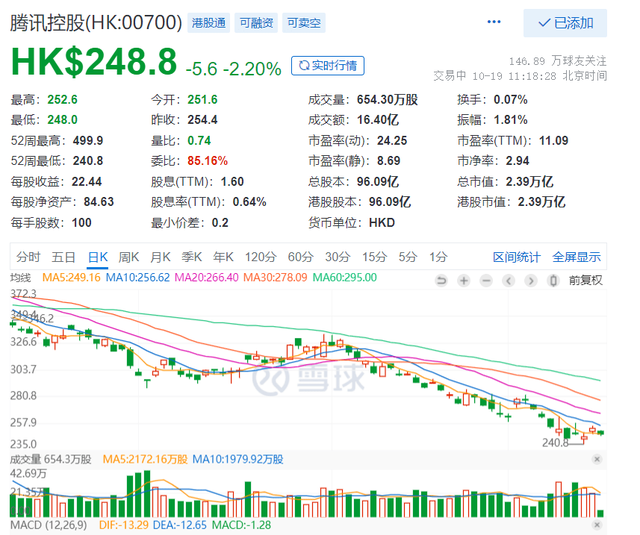
Task: Select the 月K chart tab
Action: [160, 257]
